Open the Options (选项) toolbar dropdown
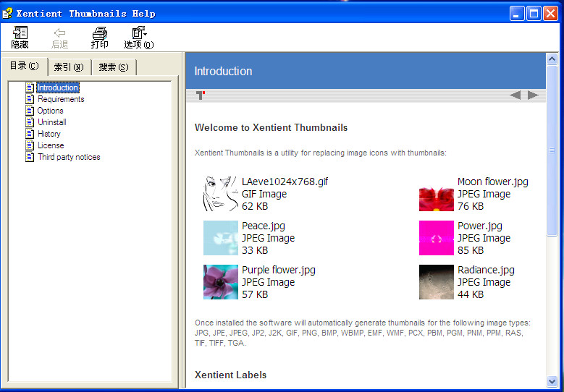The width and height of the screenshot is (564, 392). point(138,33)
